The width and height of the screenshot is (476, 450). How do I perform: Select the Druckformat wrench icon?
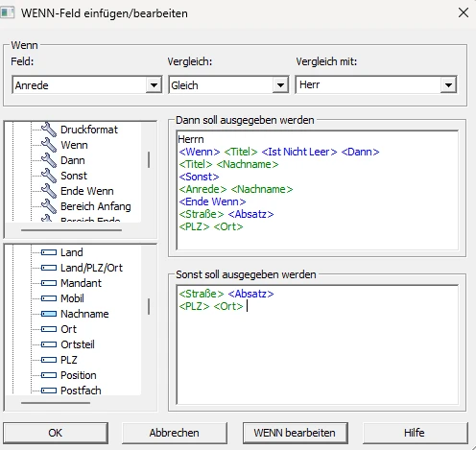(x=49, y=130)
